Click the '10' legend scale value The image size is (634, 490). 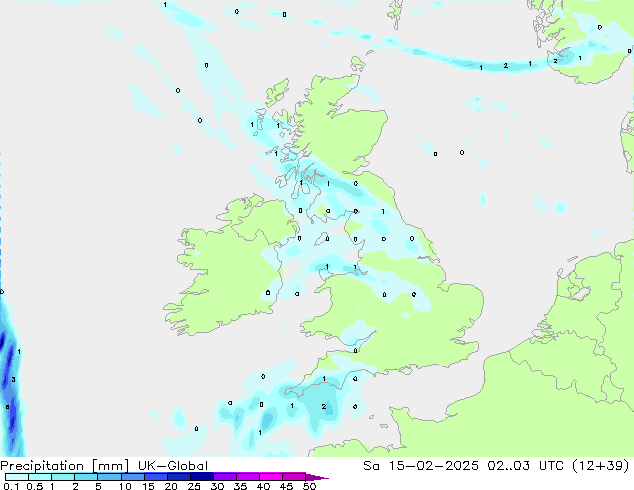125,486
